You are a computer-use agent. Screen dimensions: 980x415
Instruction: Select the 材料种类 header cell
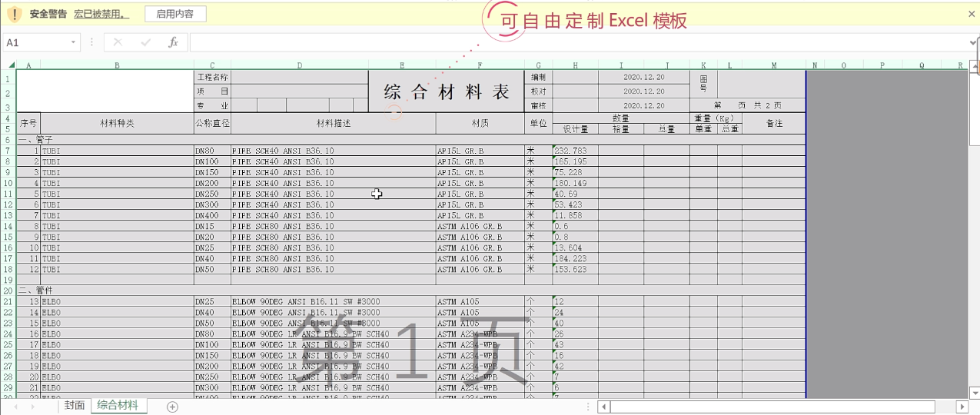pyautogui.click(x=117, y=123)
